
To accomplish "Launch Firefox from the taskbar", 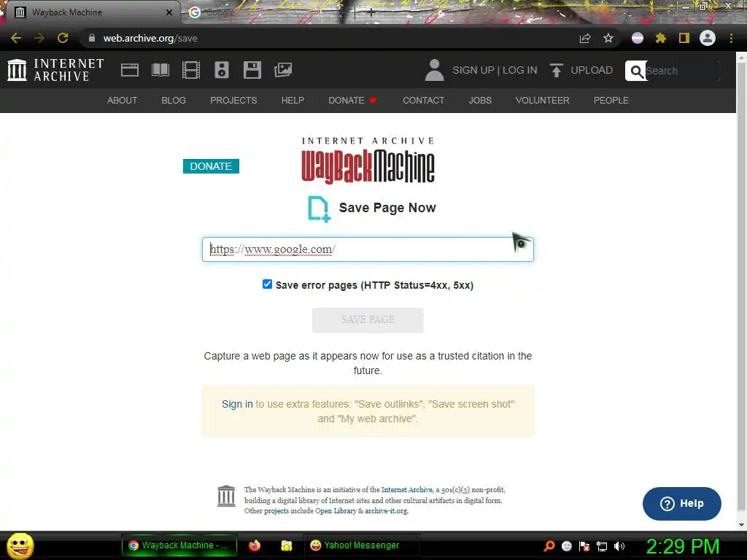I will (x=255, y=545).
